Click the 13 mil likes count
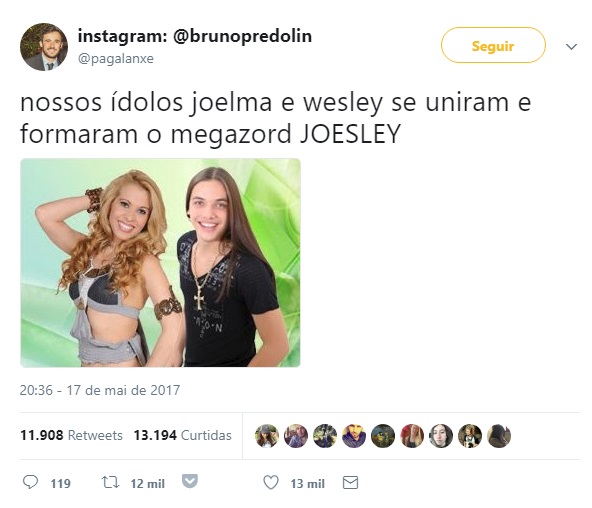 click(307, 483)
